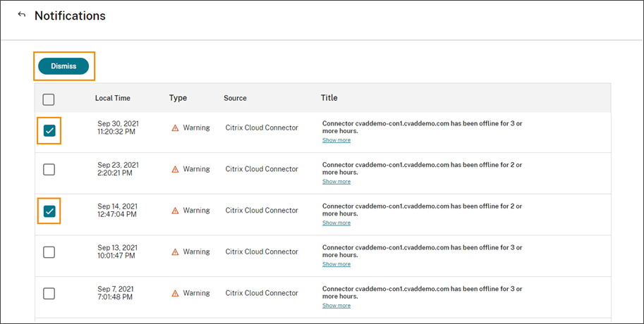Open Show more link for Sep 13 notification

pyautogui.click(x=336, y=264)
